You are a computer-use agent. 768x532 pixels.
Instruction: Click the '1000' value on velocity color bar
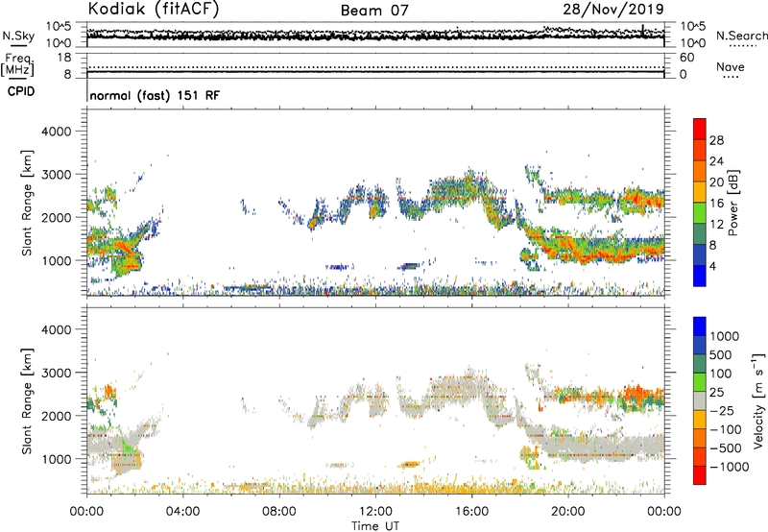725,336
